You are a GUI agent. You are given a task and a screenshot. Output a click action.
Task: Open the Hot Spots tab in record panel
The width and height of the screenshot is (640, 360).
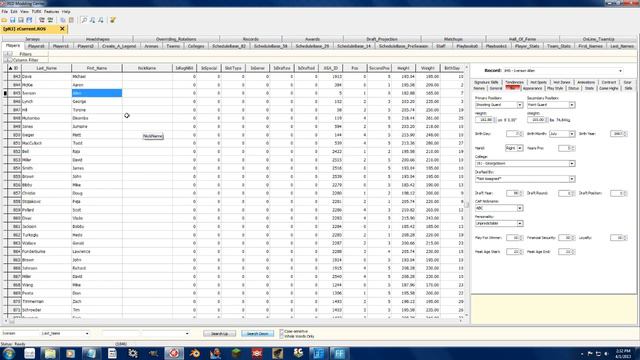538,82
